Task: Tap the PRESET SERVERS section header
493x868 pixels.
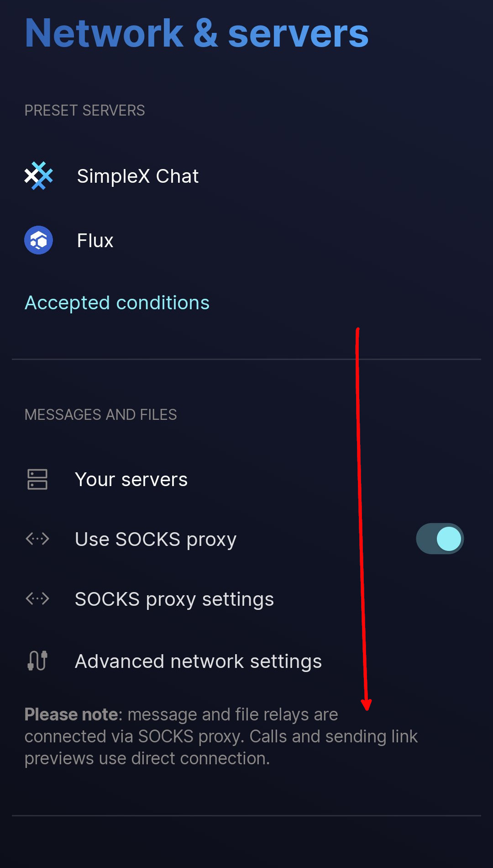Action: point(84,111)
